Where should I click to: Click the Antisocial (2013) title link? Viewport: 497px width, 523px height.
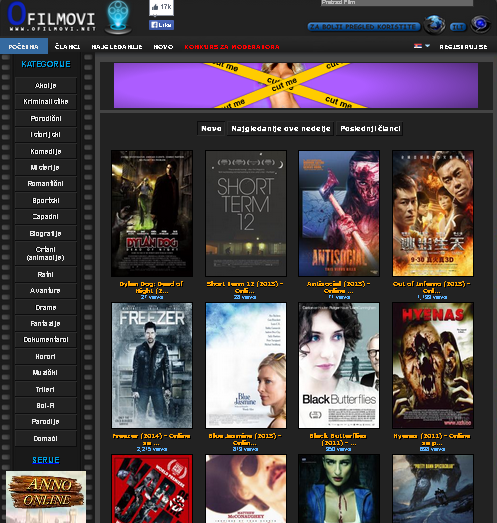339,287
